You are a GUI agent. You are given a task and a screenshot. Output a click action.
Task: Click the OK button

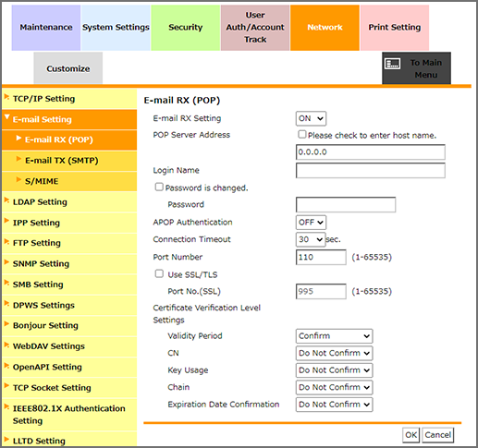pyautogui.click(x=411, y=435)
